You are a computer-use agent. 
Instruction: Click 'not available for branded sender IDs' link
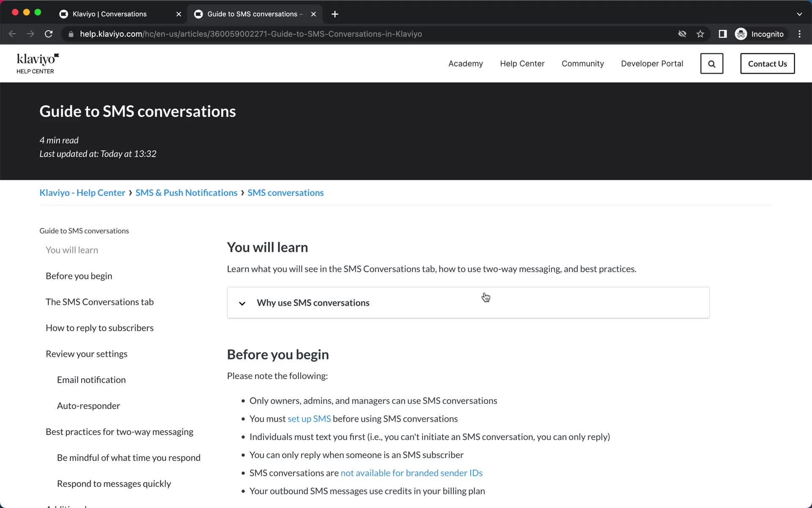coord(411,473)
